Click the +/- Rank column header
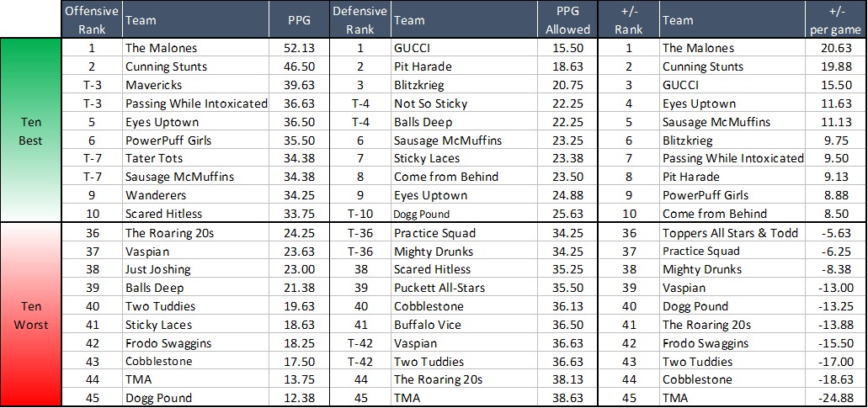This screenshot has height=408, width=868. [x=628, y=19]
